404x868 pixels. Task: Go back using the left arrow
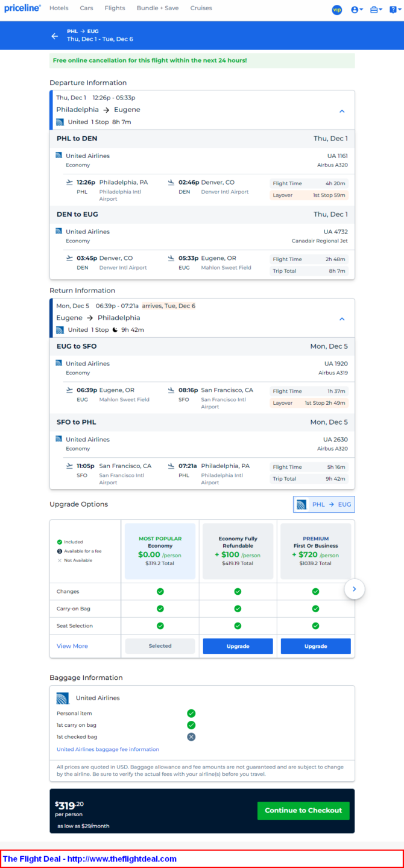(55, 36)
